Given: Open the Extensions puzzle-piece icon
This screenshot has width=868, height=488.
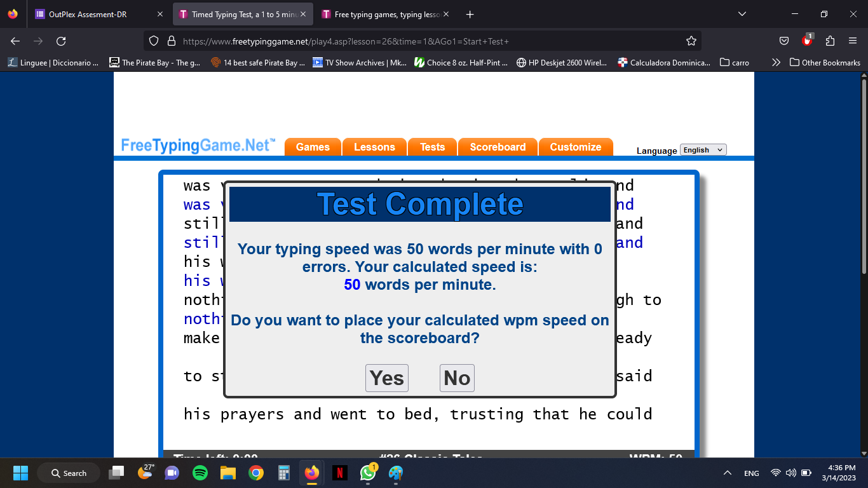Looking at the screenshot, I should point(830,41).
